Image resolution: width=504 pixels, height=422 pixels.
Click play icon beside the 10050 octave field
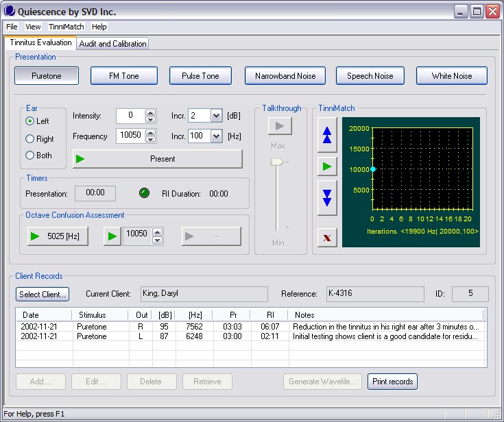pos(112,236)
